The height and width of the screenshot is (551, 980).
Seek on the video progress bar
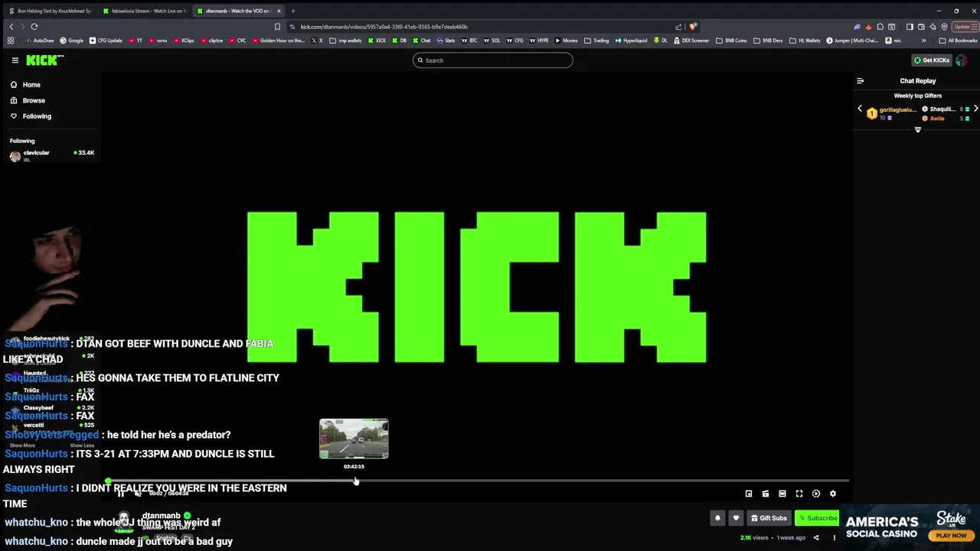point(479,481)
